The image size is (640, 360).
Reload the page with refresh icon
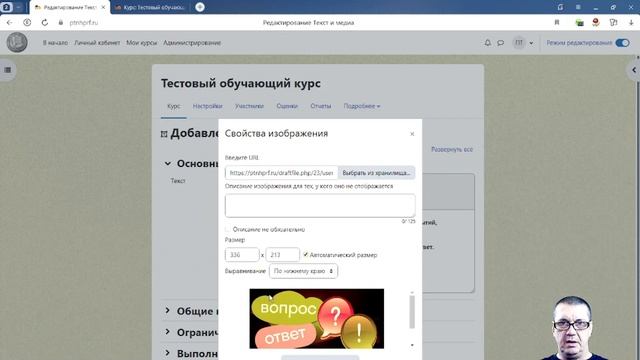click(44, 22)
